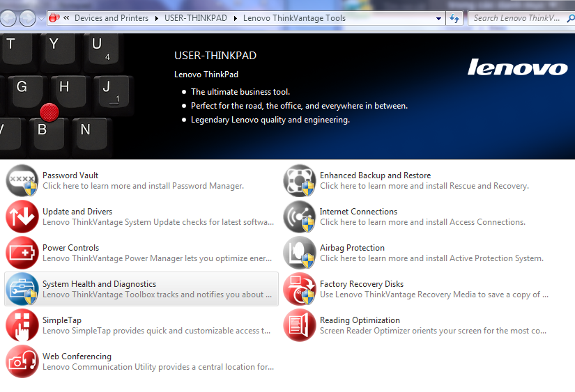Click the 'install Access Connections' description text

pyautogui.click(x=422, y=222)
